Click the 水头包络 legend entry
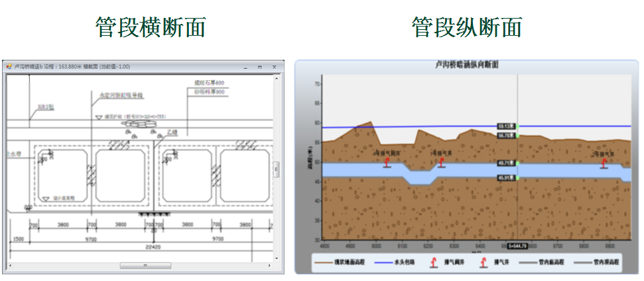The height and width of the screenshot is (281, 644). [394, 262]
